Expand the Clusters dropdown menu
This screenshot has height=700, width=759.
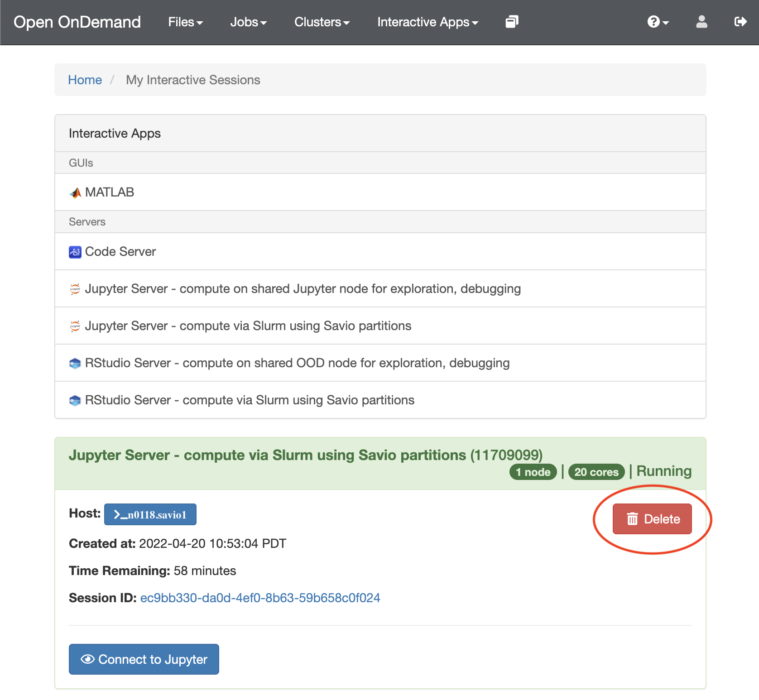(322, 22)
